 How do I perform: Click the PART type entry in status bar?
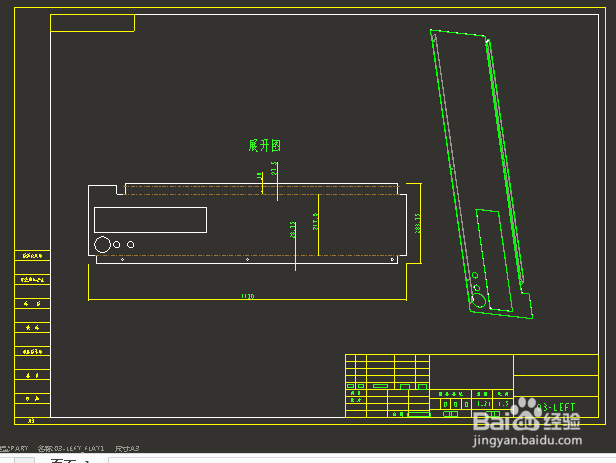click(x=14, y=448)
